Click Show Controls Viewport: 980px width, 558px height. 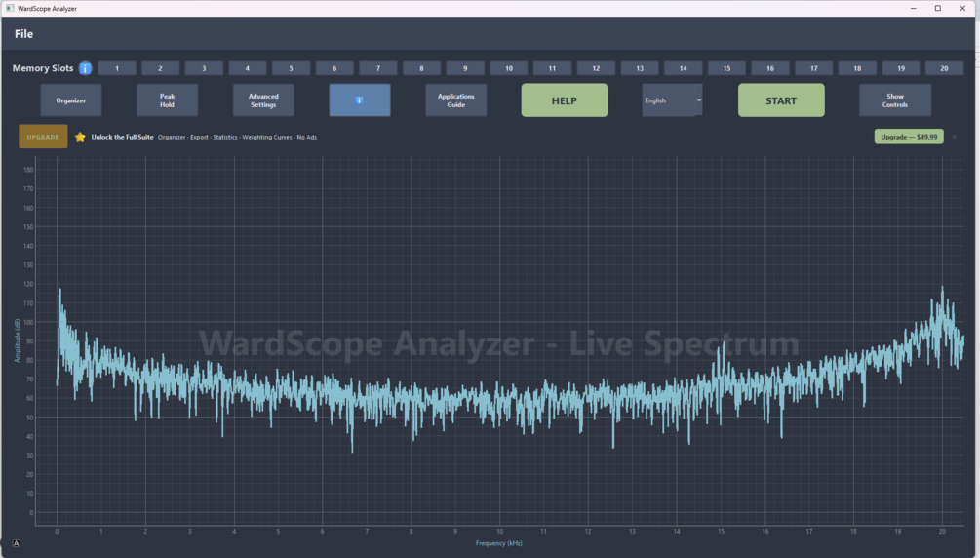click(x=895, y=100)
